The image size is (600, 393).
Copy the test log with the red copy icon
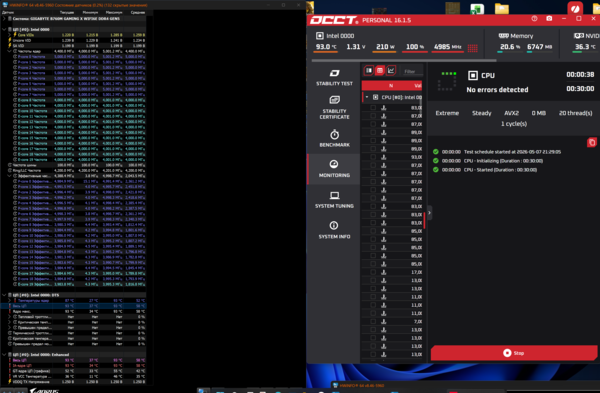(x=592, y=142)
